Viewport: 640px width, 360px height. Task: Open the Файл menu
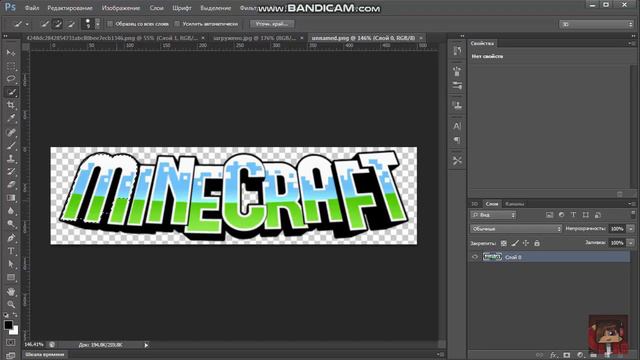tap(32, 8)
